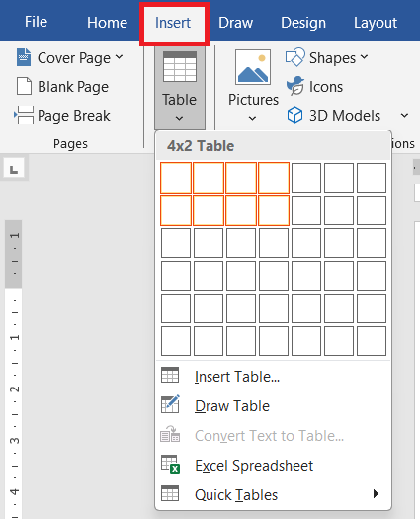Viewport: 420px width, 519px height.
Task: Click the Cover Page icon
Action: point(24,57)
